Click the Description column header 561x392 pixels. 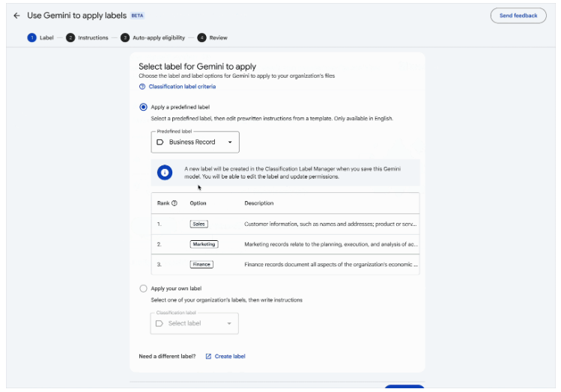click(258, 203)
